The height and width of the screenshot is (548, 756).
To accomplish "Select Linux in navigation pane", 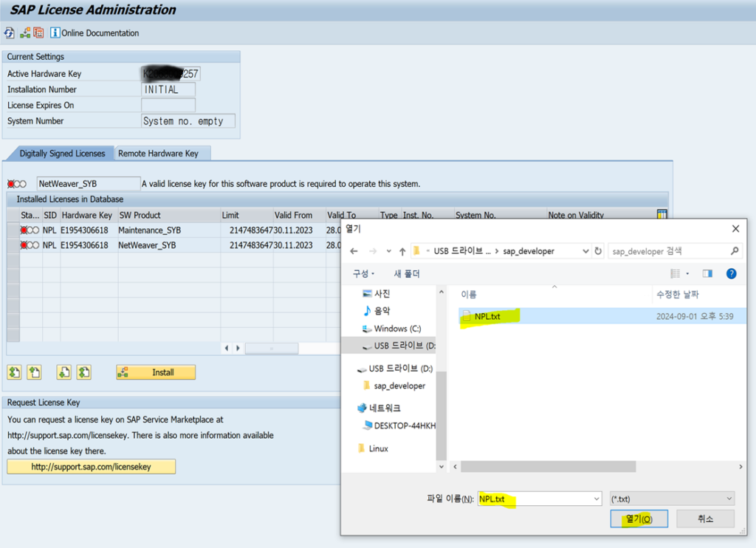I will tap(373, 448).
